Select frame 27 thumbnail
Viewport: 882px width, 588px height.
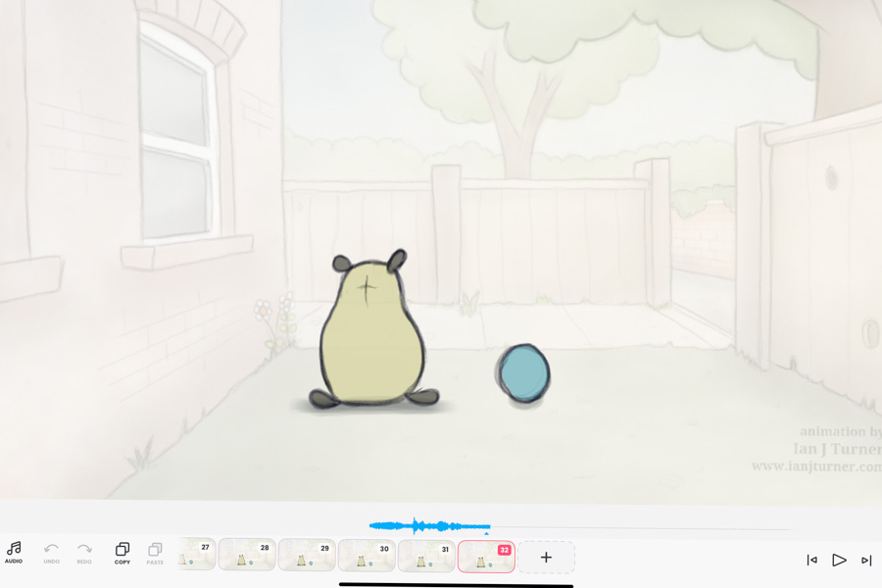[197, 555]
